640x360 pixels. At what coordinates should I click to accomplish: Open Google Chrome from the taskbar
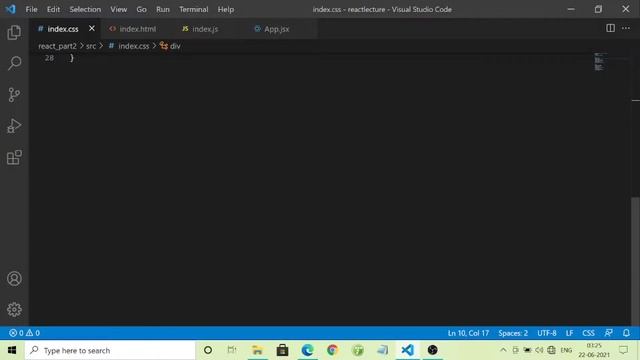pos(333,350)
